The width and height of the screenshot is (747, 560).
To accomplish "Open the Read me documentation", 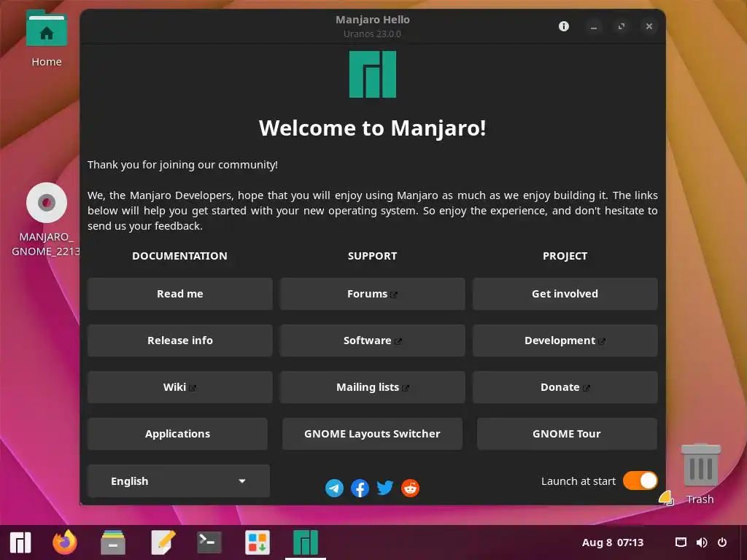I will click(180, 294).
